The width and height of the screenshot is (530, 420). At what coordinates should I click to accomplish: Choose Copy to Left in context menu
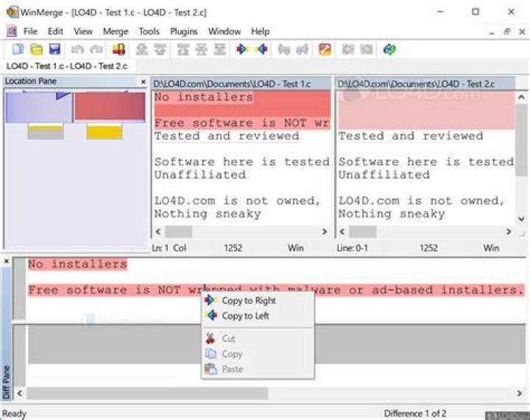[x=258, y=316]
